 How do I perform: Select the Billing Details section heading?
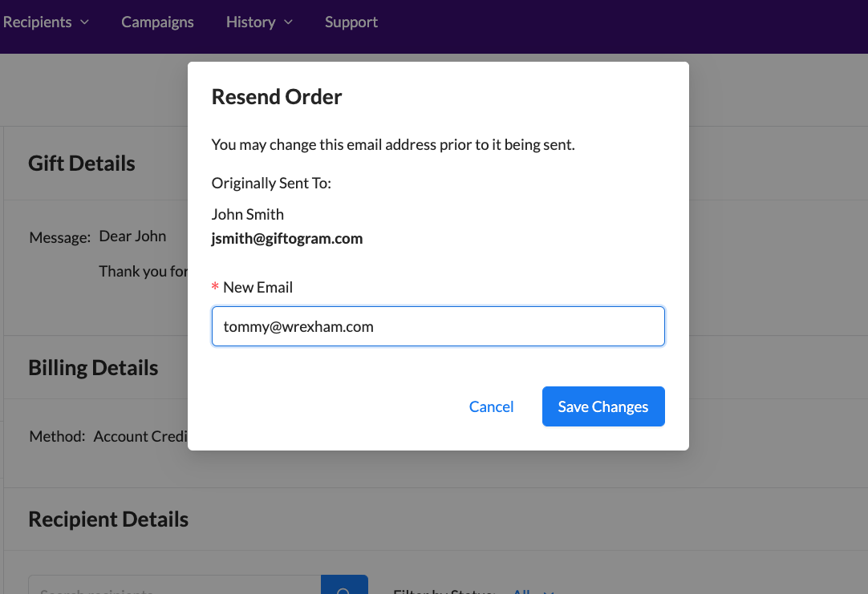point(93,368)
